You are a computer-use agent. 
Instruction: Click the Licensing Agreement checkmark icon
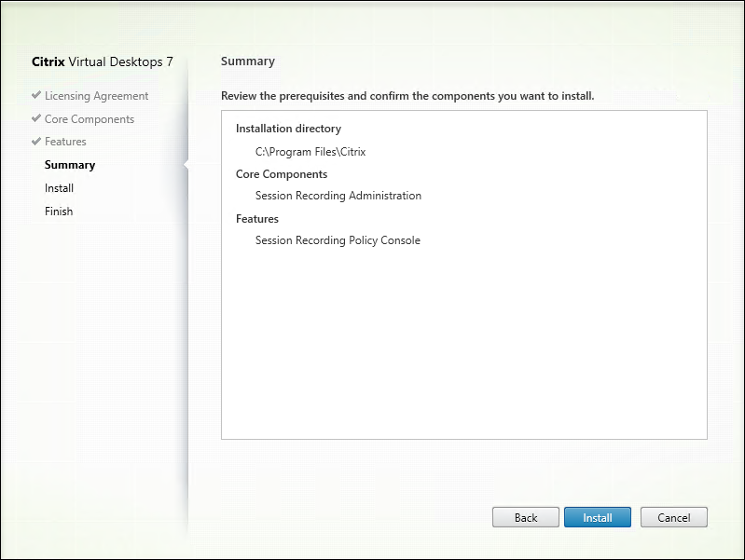click(36, 95)
